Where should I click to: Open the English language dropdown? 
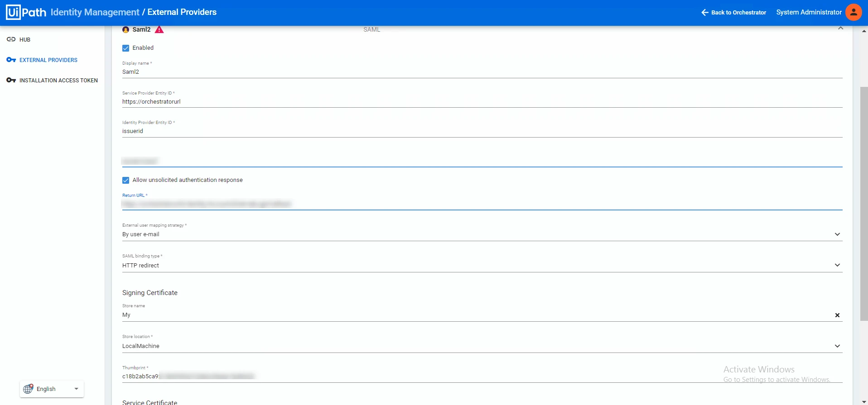(x=52, y=389)
